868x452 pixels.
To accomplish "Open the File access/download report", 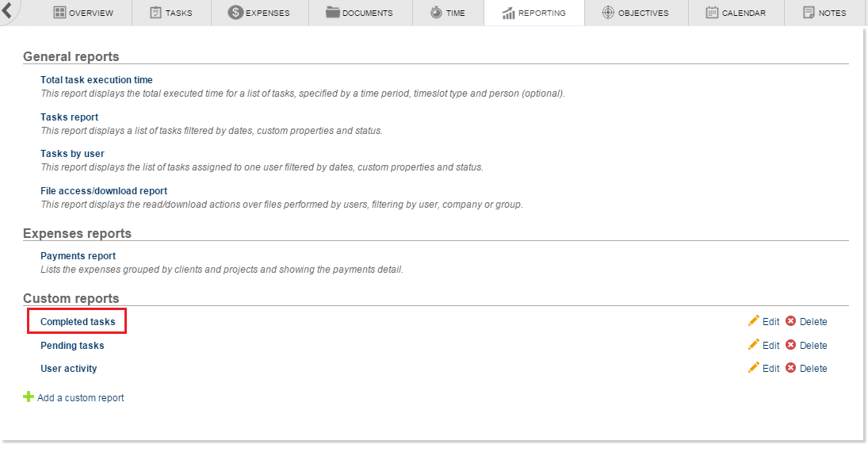I will pos(104,191).
